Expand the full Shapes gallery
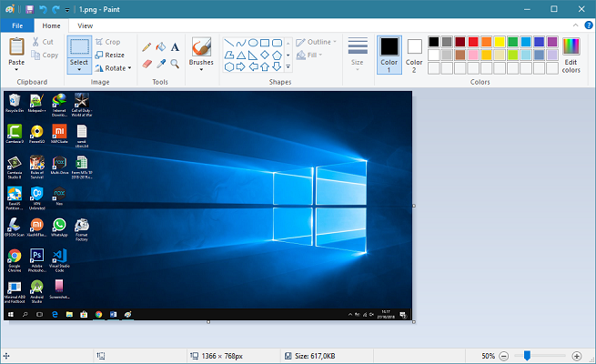596x364 pixels. click(x=288, y=67)
